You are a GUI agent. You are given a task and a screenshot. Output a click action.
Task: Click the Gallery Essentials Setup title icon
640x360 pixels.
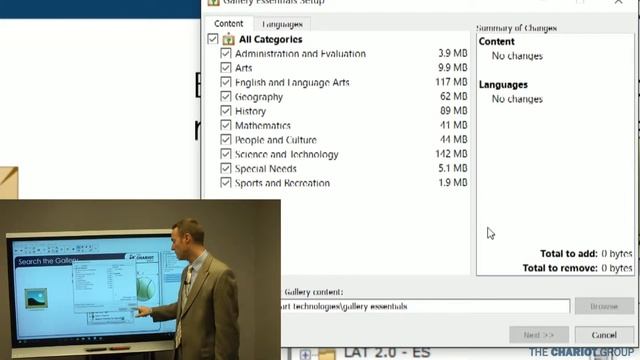(213, 2)
